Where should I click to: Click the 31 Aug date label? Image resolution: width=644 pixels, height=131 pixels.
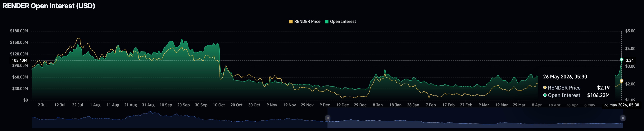(x=148, y=105)
